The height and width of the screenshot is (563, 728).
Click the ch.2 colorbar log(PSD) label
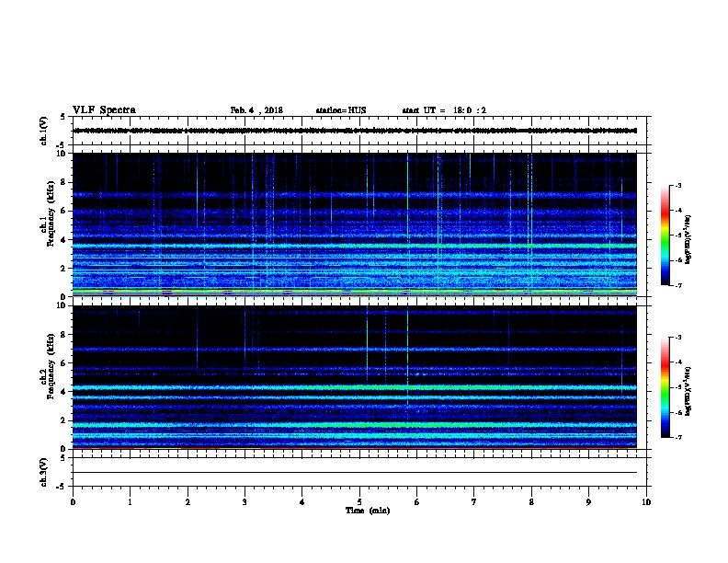tap(688, 391)
